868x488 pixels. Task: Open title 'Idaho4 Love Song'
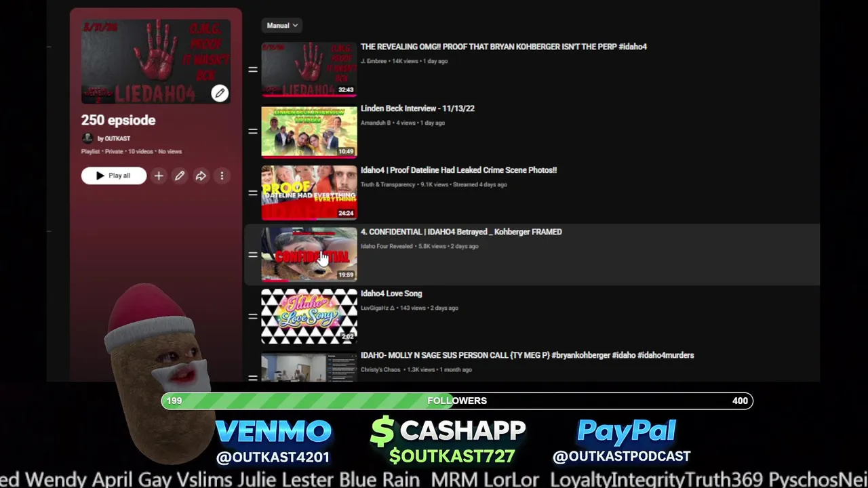tap(391, 293)
